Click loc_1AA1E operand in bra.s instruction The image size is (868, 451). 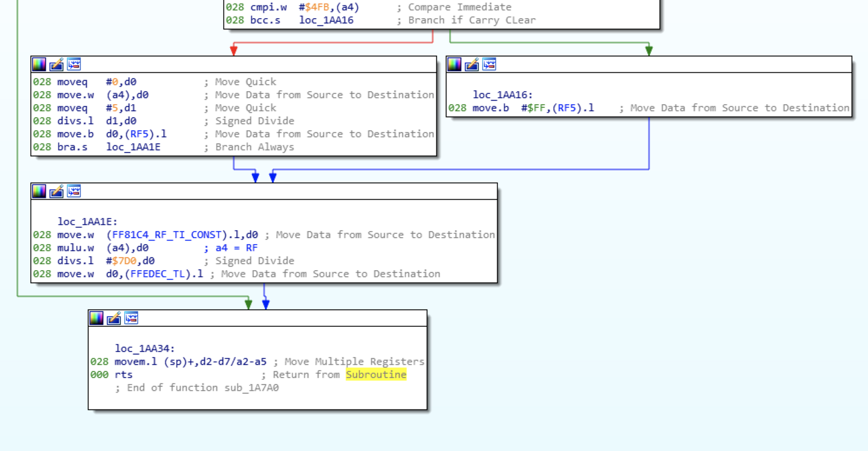tap(133, 147)
